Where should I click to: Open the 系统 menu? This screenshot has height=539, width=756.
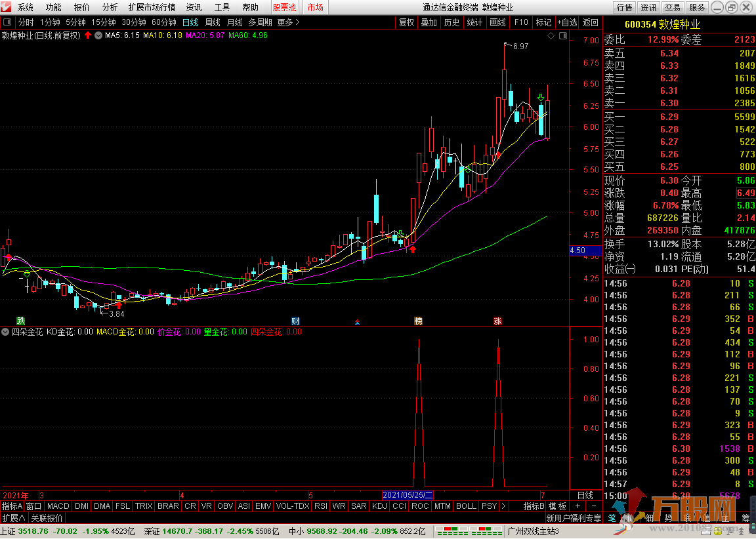click(26, 7)
